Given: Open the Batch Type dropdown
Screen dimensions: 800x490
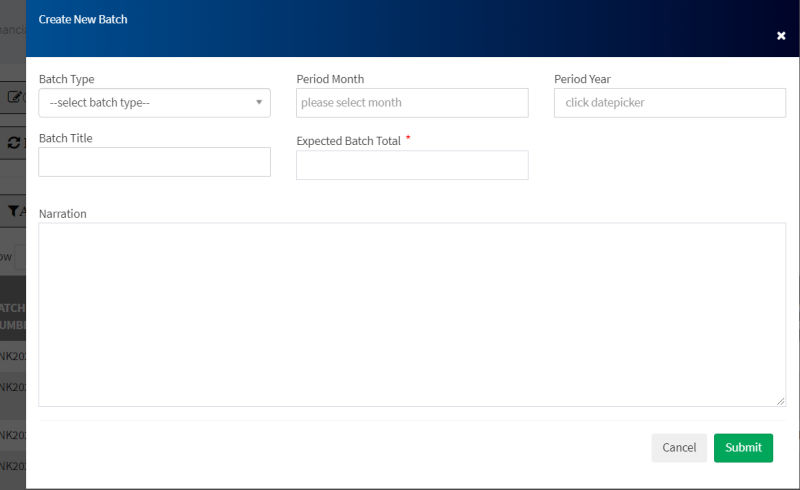Looking at the screenshot, I should (154, 103).
